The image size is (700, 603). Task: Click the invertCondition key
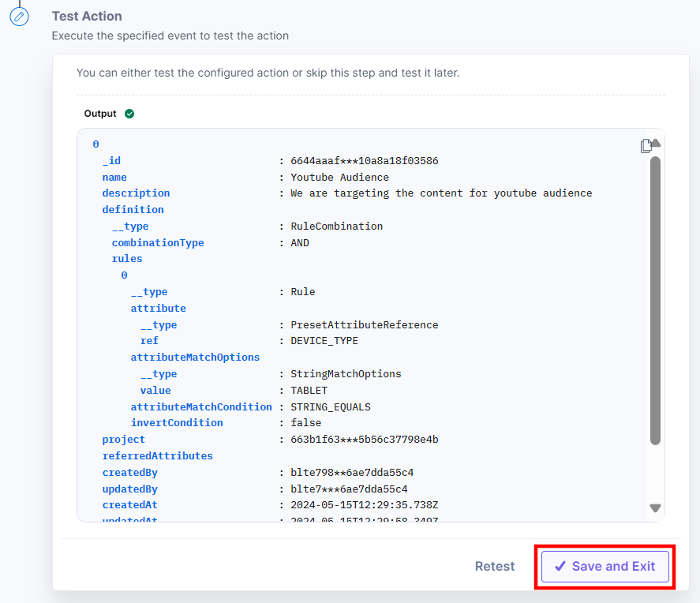(177, 422)
